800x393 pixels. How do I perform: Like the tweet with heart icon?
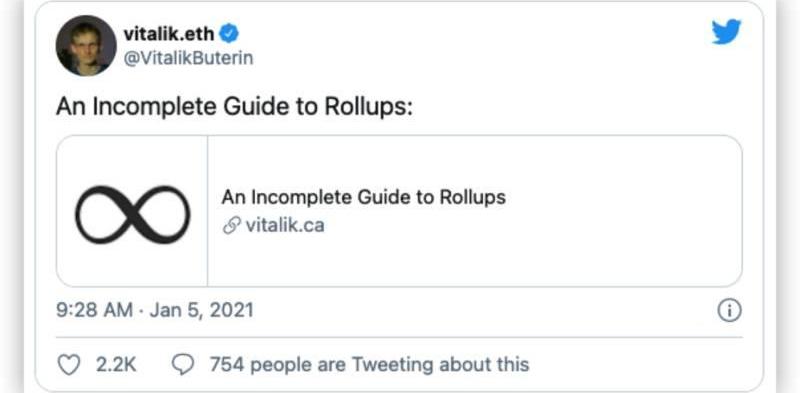coord(69,365)
